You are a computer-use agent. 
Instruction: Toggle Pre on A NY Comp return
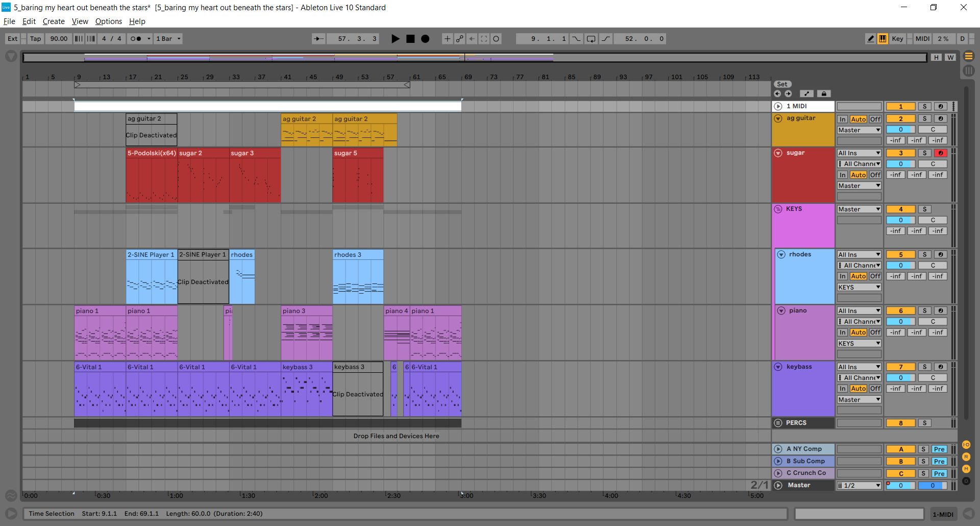[939, 449]
